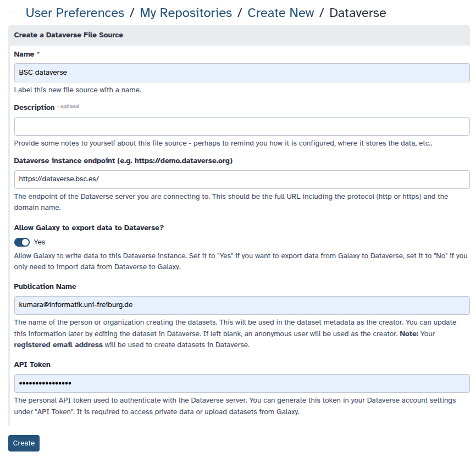476x457 pixels.
Task: Click the Publication Name label
Action: [x=45, y=286]
